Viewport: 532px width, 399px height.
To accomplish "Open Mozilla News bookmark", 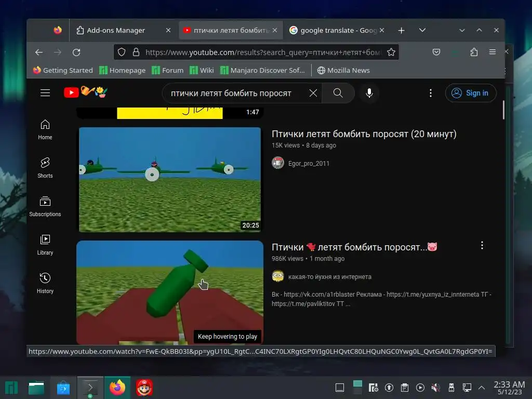I will click(x=343, y=70).
